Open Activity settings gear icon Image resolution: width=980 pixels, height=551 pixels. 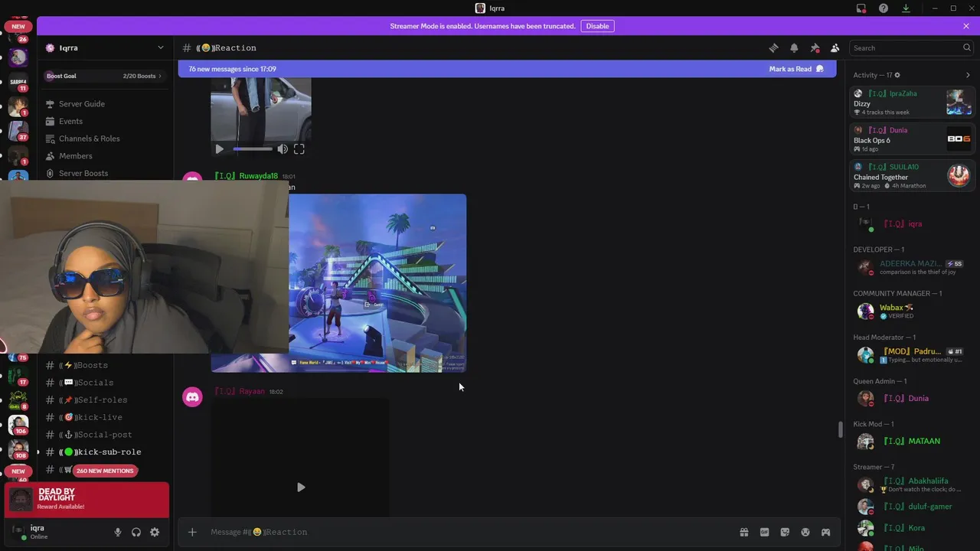point(897,75)
